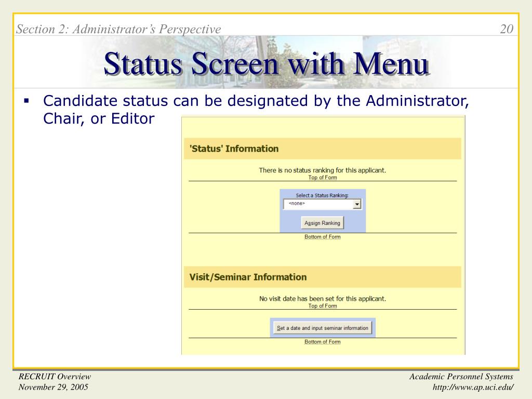This screenshot has height=399, width=532.
Task: Click the 'RECRUIT Overview' footer text
Action: pos(55,377)
